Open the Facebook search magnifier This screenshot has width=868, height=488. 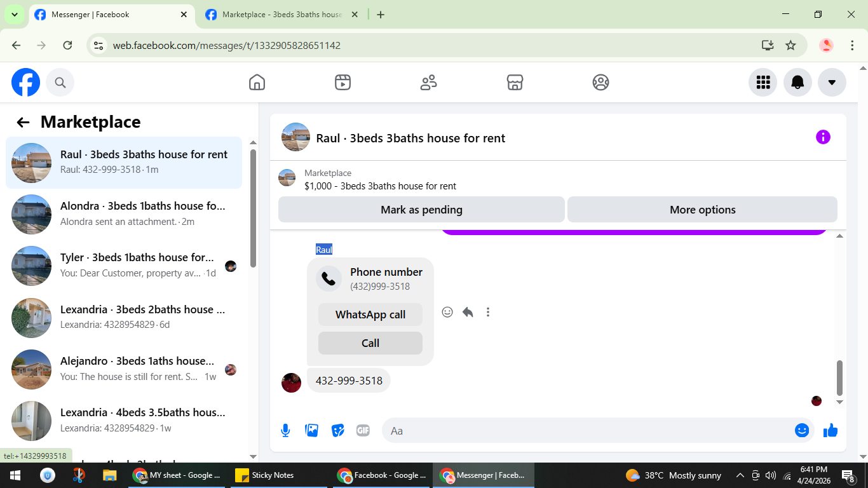click(60, 83)
